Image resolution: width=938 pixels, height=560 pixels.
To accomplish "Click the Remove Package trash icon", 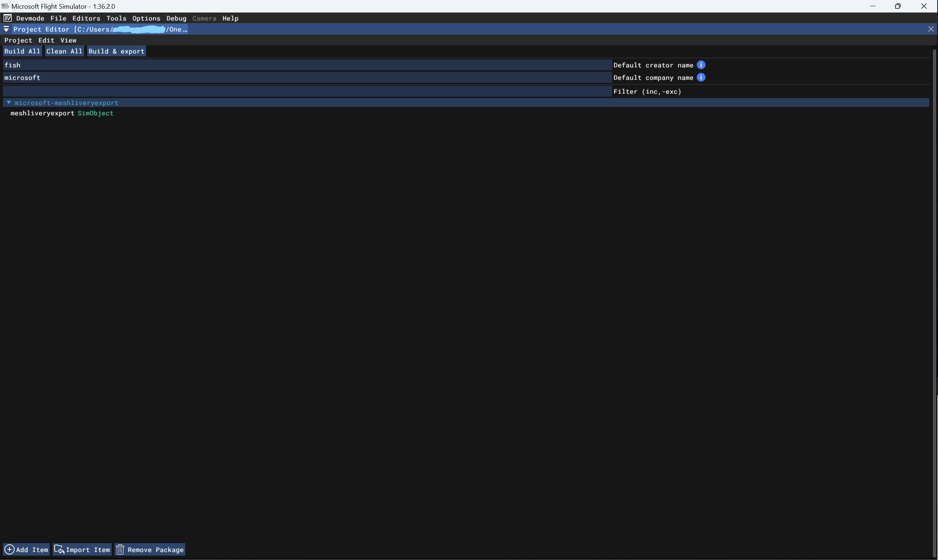I will [120, 549].
